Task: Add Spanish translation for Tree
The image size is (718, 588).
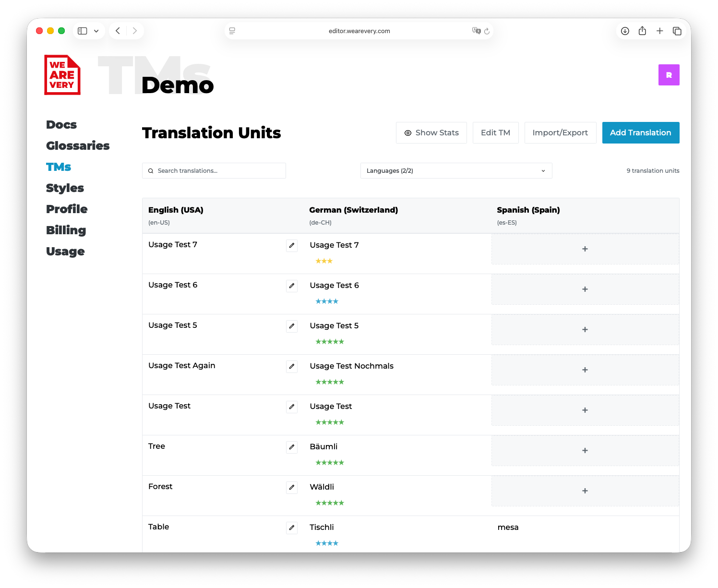Action: 585,451
